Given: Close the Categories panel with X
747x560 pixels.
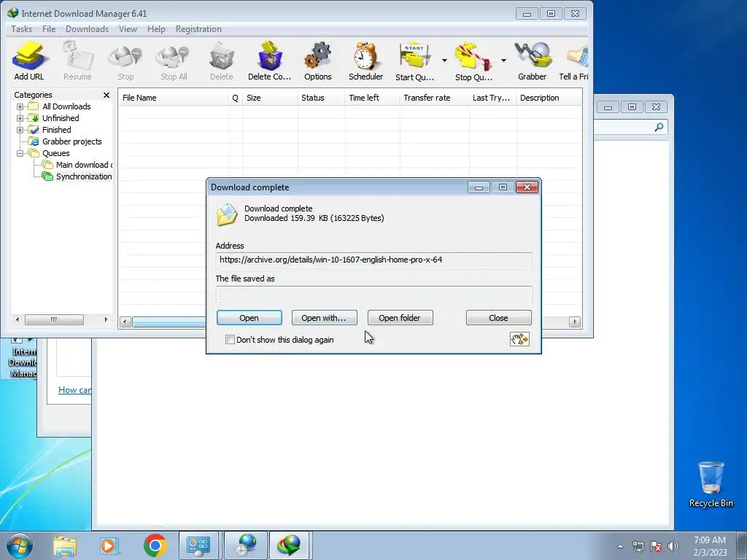Looking at the screenshot, I should pyautogui.click(x=107, y=96).
